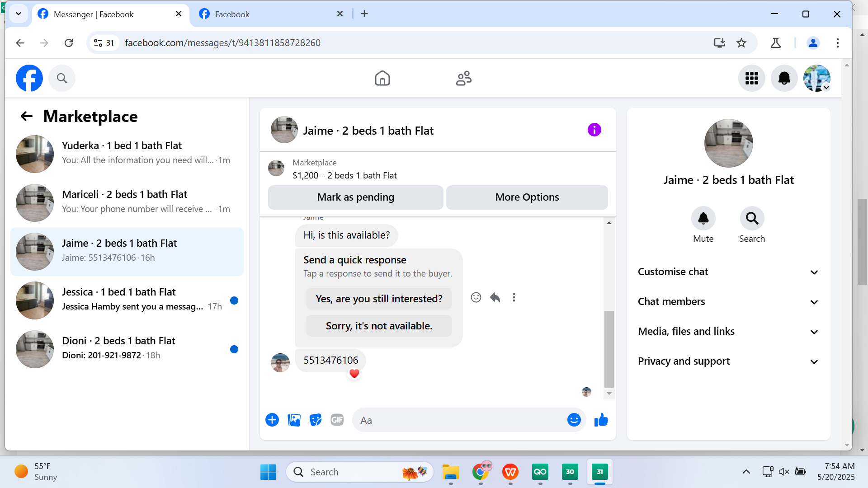
Task: Click the GIF picker icon
Action: pos(337,420)
